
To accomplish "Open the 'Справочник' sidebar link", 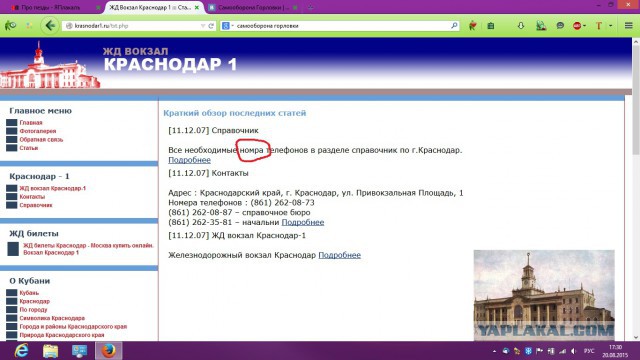I will coord(36,205).
